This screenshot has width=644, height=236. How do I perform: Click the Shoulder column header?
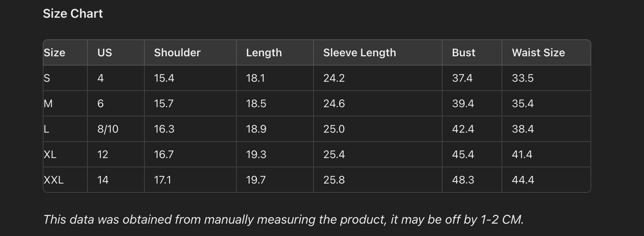pos(177,53)
